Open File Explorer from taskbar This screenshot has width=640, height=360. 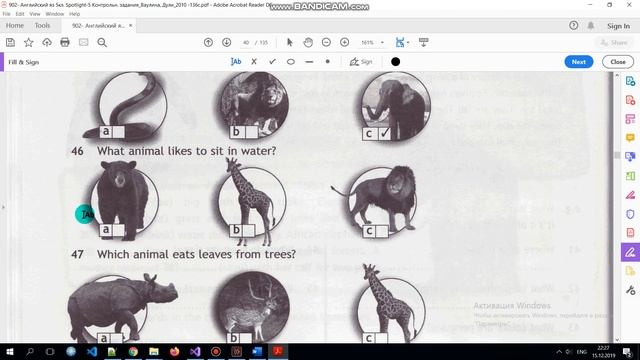pyautogui.click(x=154, y=351)
